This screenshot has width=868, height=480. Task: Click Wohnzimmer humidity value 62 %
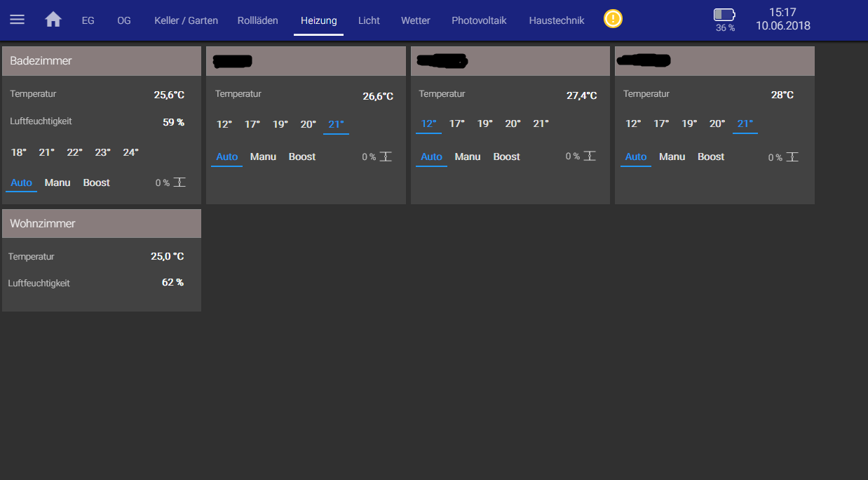172,282
